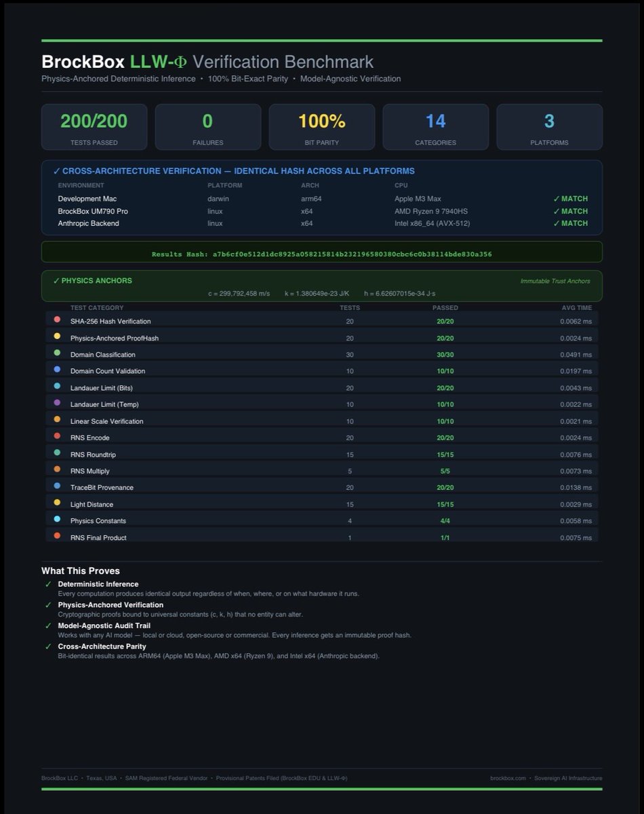Click the 30/30 passed value for Domain Classification
This screenshot has height=814, width=644.
[x=445, y=355]
